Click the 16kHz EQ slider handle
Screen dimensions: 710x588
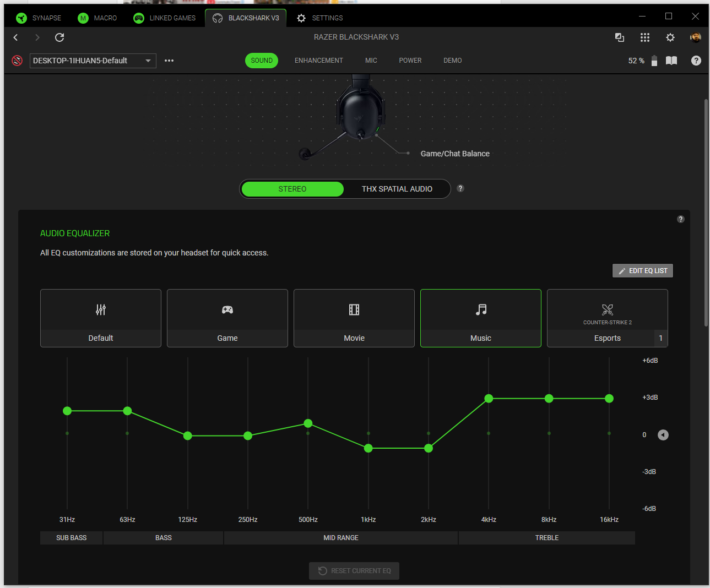(609, 399)
